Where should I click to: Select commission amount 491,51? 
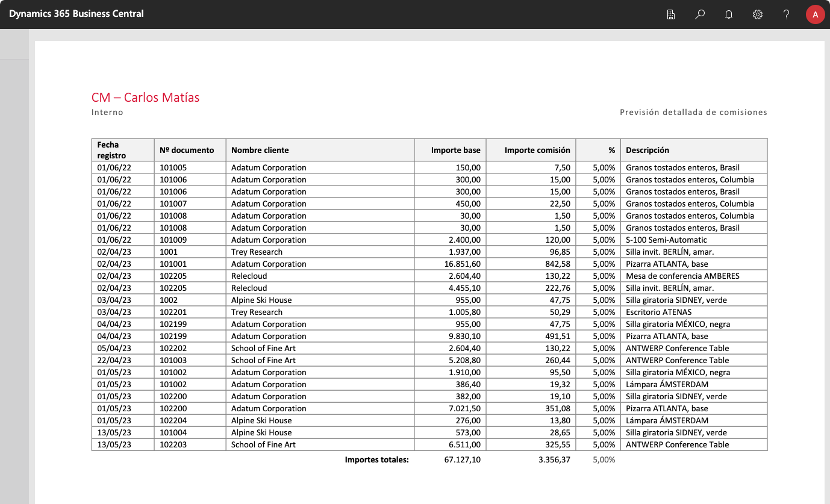(558, 336)
